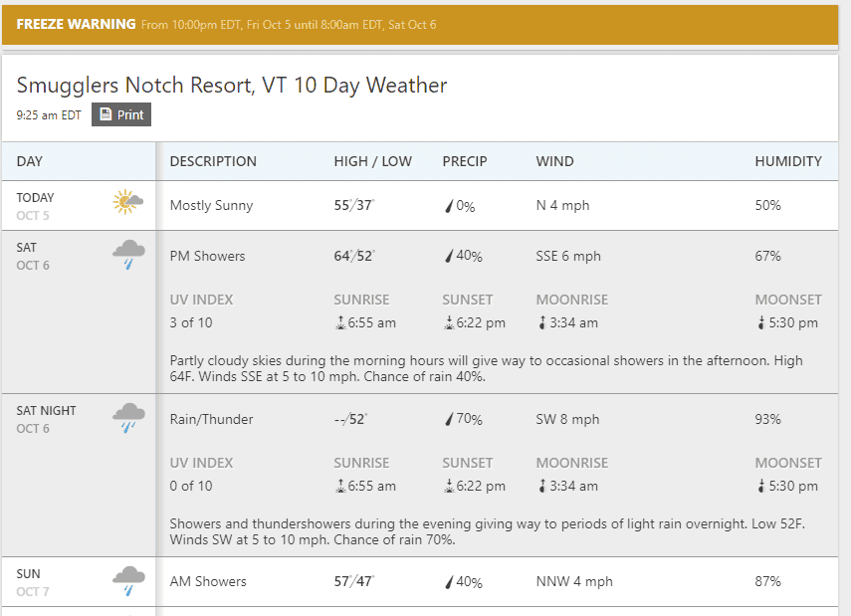The width and height of the screenshot is (851, 616).
Task: Click the raindrop icon in the PM Showers row
Action: click(449, 256)
